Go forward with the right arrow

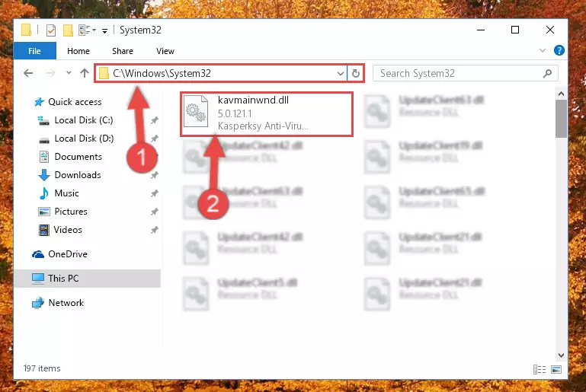click(x=50, y=73)
